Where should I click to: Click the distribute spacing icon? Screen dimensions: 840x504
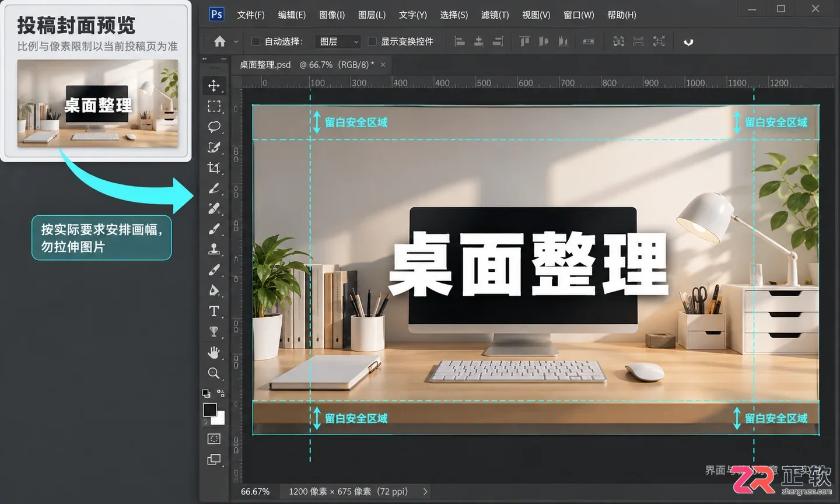tap(589, 41)
